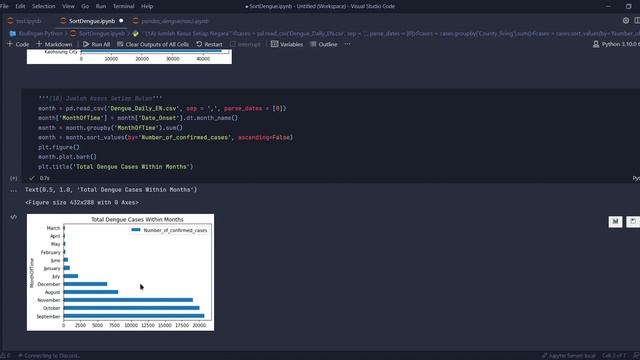This screenshot has width=640, height=360.
Task: Open the Go menu
Action: pos(85,6)
